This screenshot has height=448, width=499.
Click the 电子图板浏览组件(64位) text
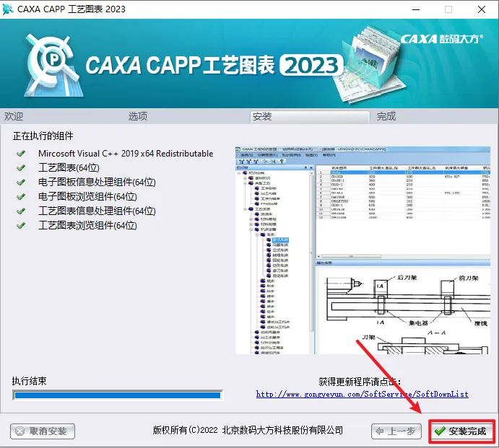pyautogui.click(x=87, y=197)
